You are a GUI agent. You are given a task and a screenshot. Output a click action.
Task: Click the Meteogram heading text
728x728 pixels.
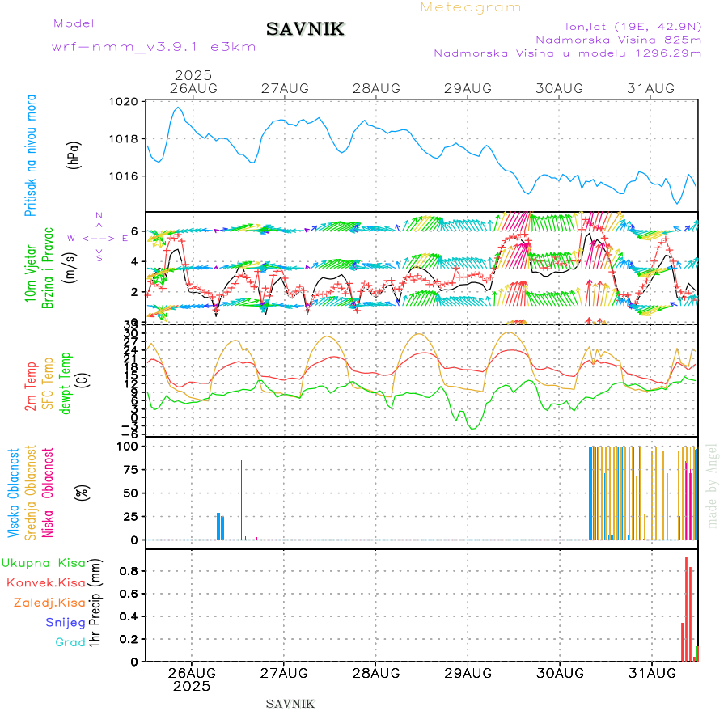(471, 7)
